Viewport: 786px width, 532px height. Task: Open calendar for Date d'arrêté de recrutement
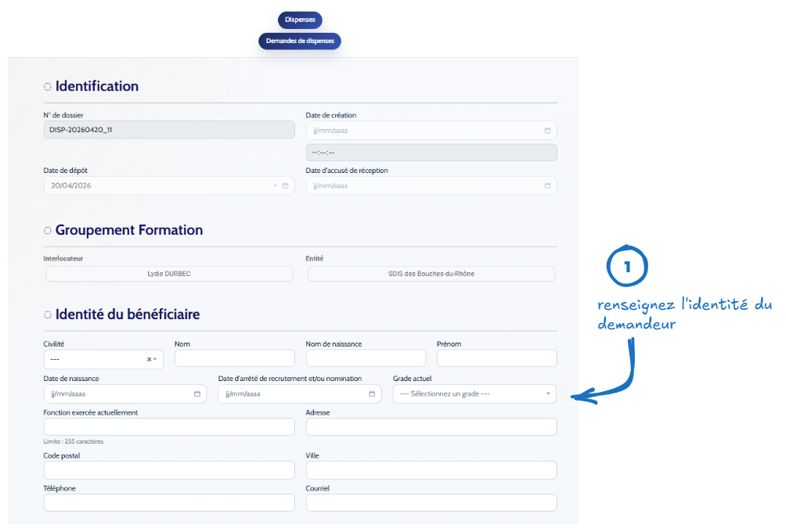372,394
